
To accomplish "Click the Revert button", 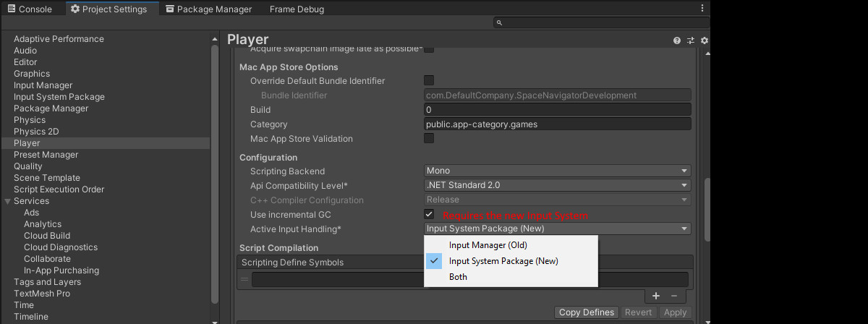I will coord(637,312).
